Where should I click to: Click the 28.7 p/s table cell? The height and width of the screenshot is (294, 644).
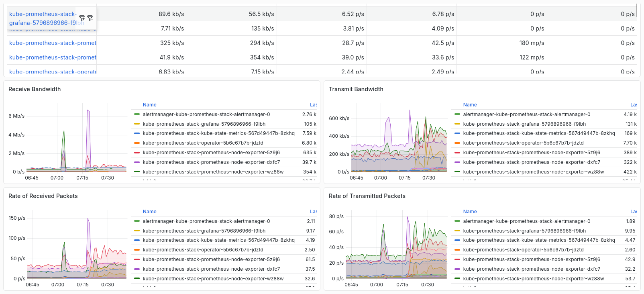pos(322,43)
